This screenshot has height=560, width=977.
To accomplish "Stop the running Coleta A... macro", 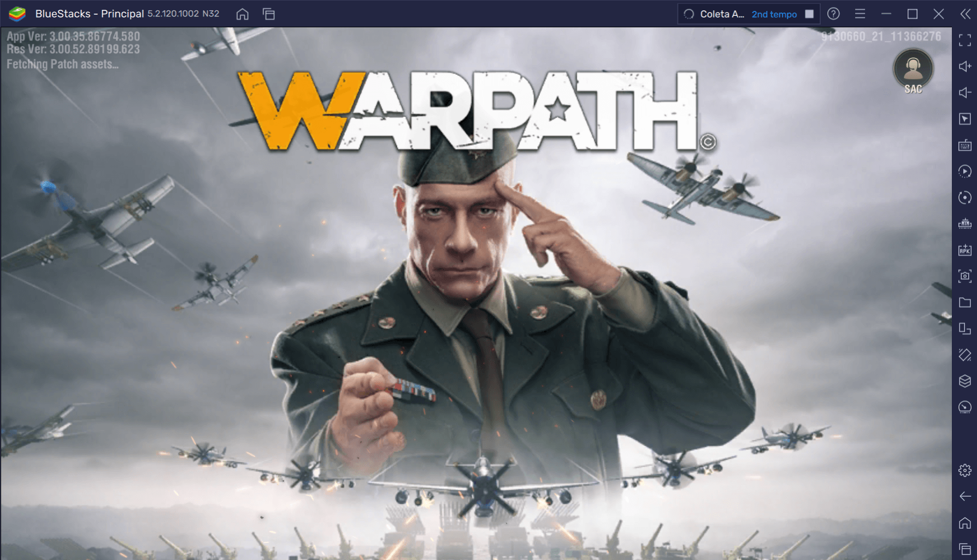I will 809,14.
